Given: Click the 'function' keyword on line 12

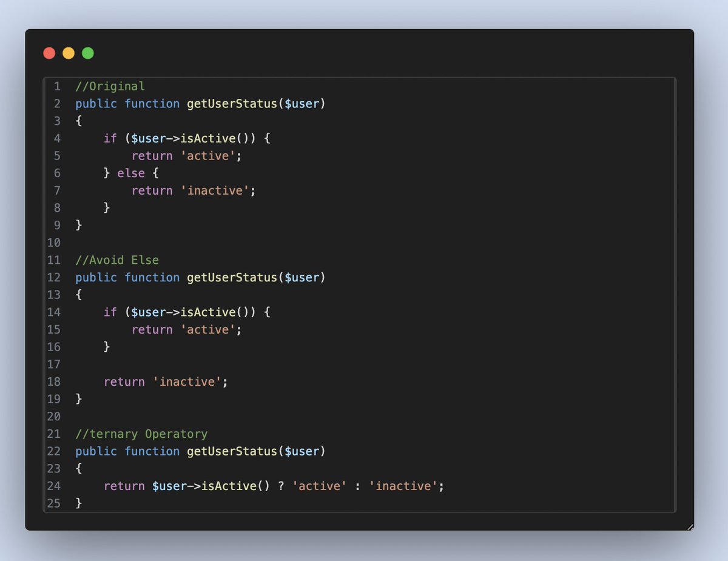Looking at the screenshot, I should pos(152,278).
